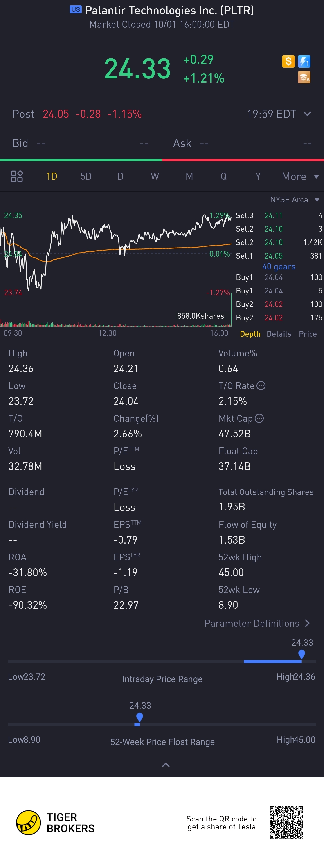Select the Depth tab
This screenshot has width=324, height=868.
pyautogui.click(x=250, y=334)
